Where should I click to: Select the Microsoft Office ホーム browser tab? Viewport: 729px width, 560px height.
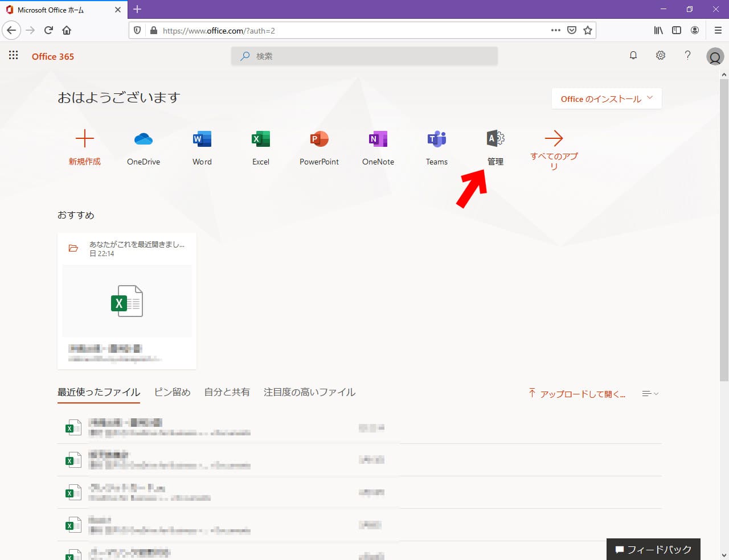click(x=64, y=10)
